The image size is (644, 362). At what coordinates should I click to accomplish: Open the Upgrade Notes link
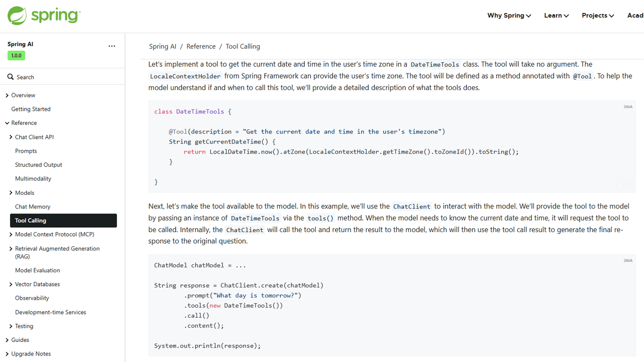coord(31,354)
